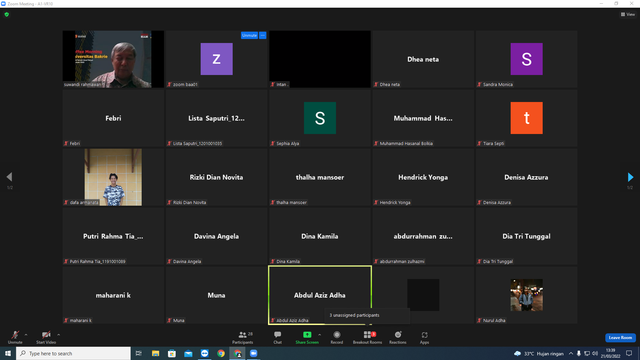Viewport: 640px width, 360px height.
Task: Click Tiara Septi orange t avatar
Action: click(527, 118)
